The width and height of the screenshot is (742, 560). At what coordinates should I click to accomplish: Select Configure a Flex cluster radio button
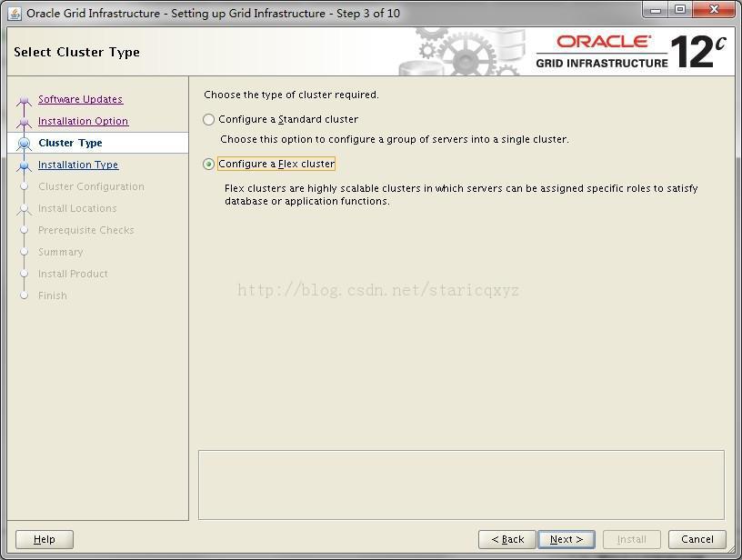(x=209, y=165)
